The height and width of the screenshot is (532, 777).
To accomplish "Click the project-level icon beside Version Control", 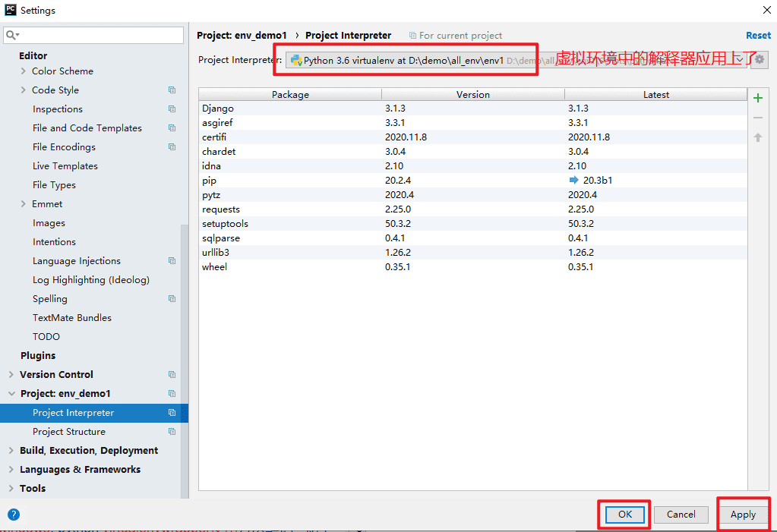I will (172, 374).
